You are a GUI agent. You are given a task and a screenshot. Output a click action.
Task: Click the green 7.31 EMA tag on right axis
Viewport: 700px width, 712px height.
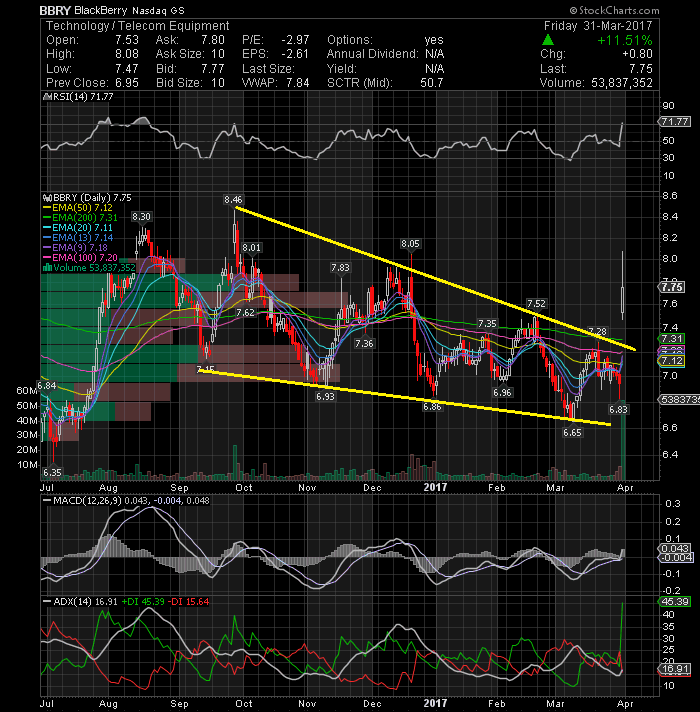(x=672, y=339)
